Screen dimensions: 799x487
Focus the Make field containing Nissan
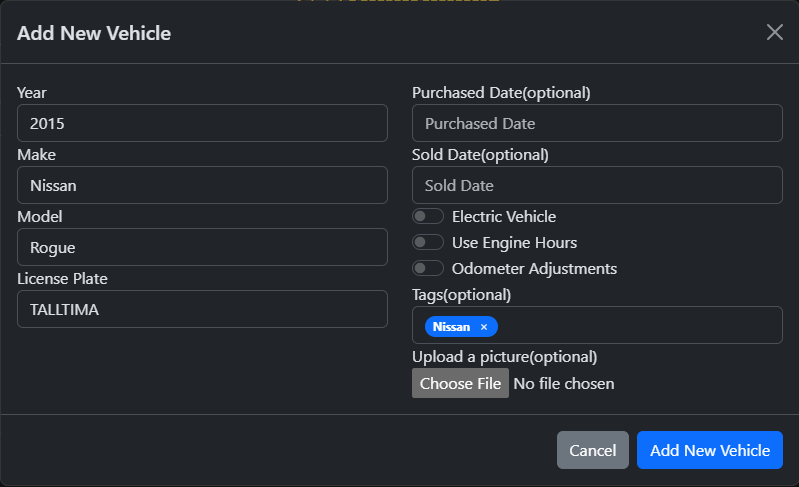click(x=202, y=185)
